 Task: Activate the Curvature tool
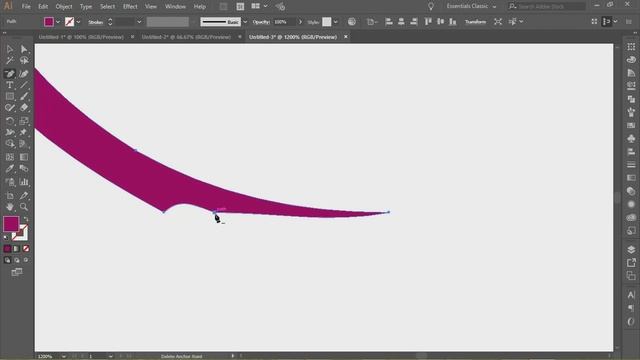24,74
